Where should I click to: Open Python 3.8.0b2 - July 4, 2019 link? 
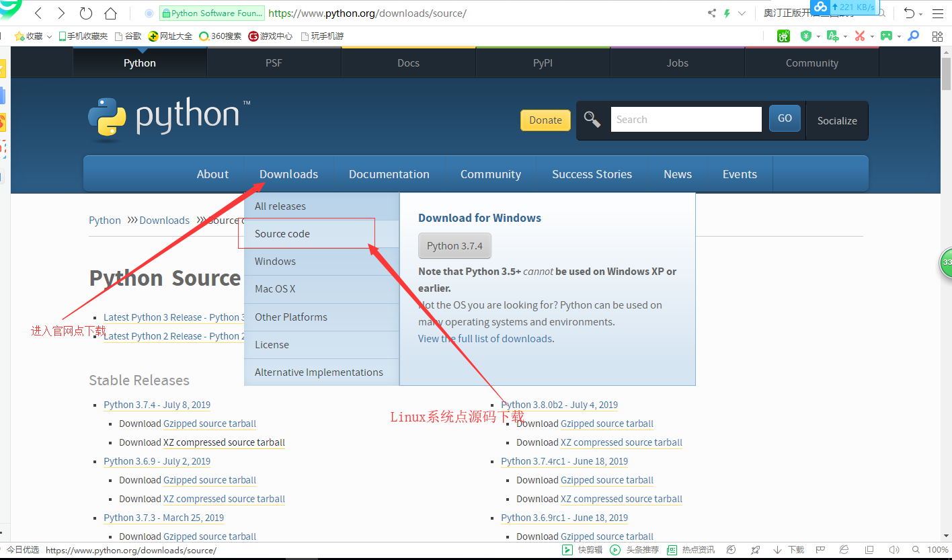559,405
